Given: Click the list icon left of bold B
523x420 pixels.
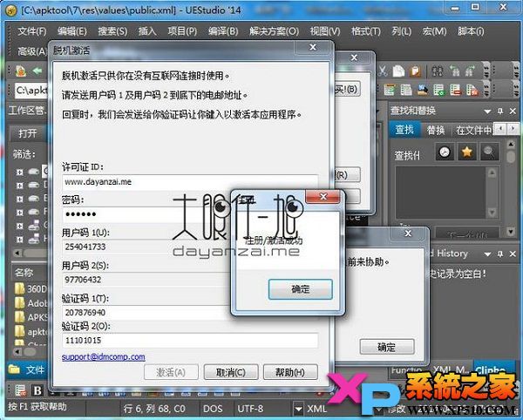Looking at the screenshot, I should pyautogui.click(x=20, y=390).
